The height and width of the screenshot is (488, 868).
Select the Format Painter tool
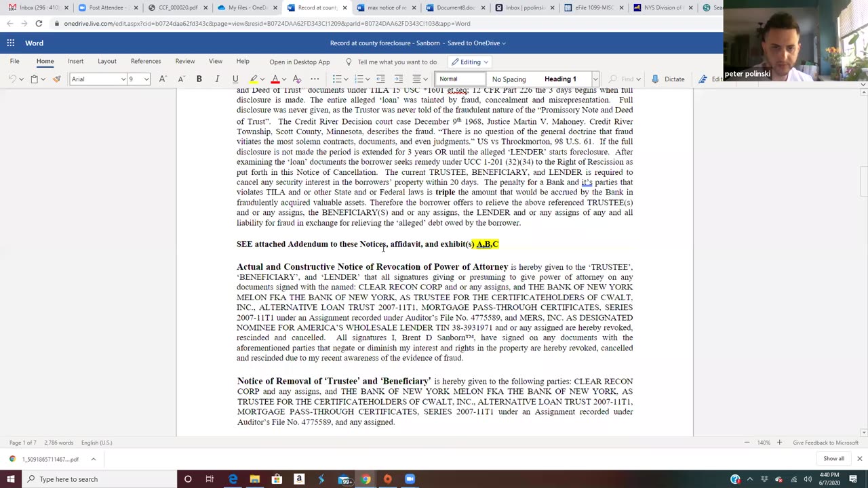click(57, 79)
